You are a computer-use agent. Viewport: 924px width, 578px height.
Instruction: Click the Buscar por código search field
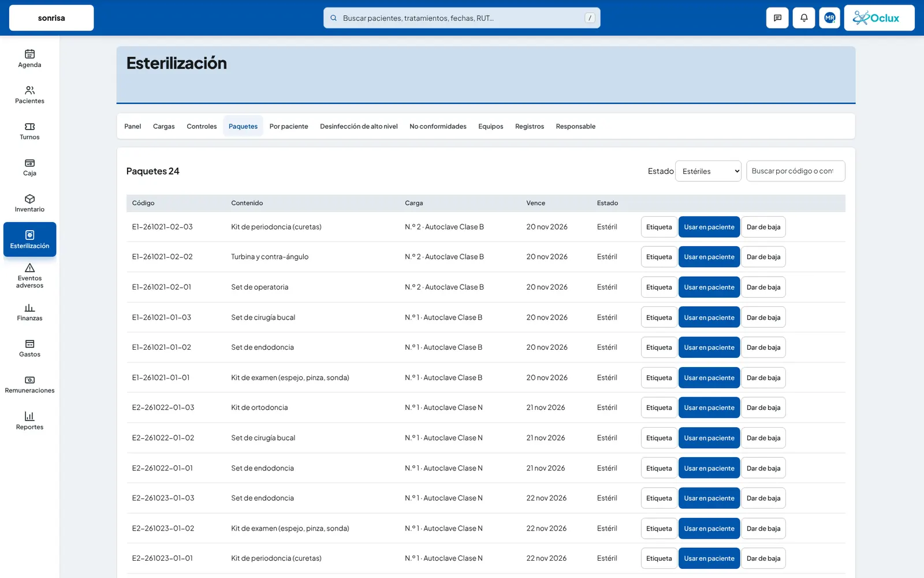[x=796, y=171]
